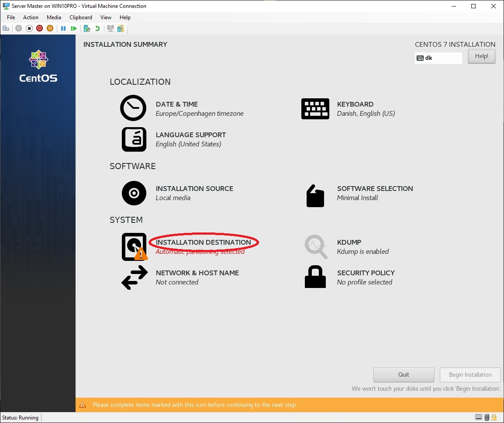The image size is (504, 423).
Task: Click lock icon in status bar
Action: [x=494, y=417]
